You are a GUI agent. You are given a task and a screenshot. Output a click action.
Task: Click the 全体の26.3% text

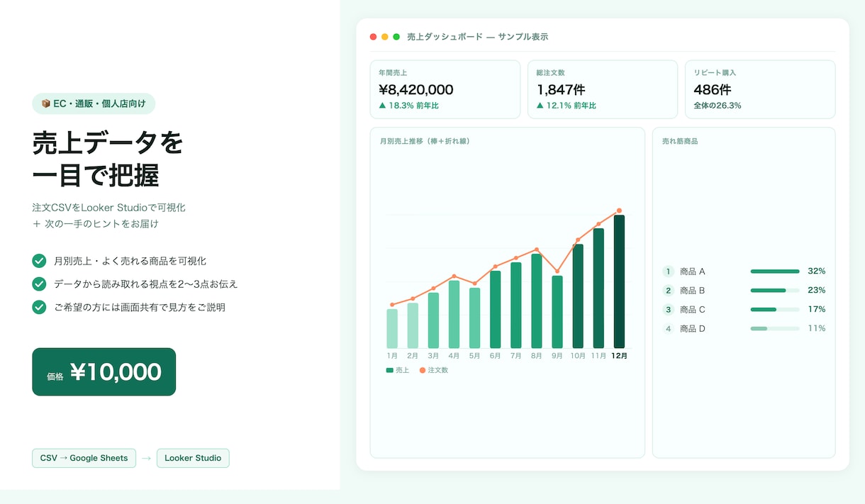tap(718, 106)
